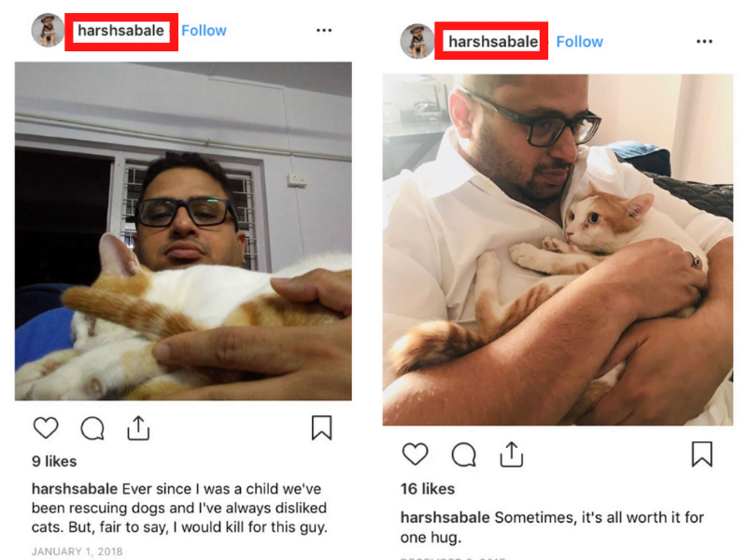Viewport: 747px width, 560px height.
Task: Click harshsabale header username on 9-likes post
Action: (121, 31)
